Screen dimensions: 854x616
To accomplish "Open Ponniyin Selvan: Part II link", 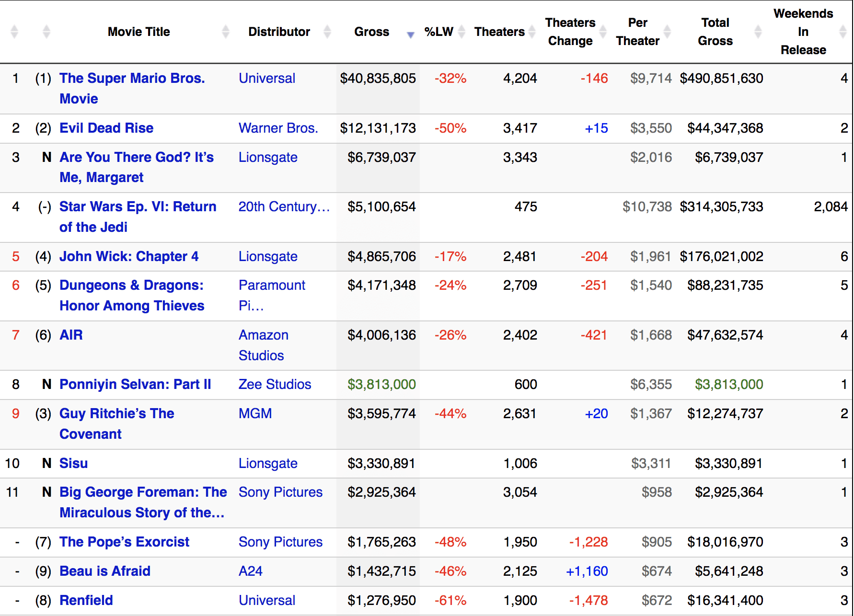I will click(x=135, y=384).
